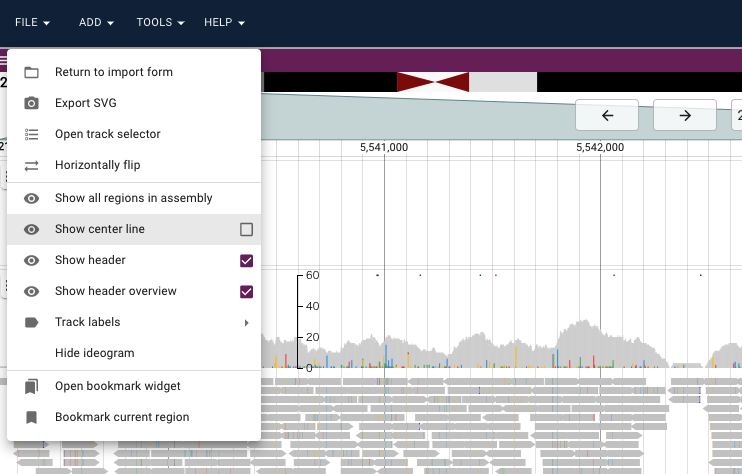742x474 pixels.
Task: Click list icon for Open track selector
Action: pyautogui.click(x=32, y=134)
